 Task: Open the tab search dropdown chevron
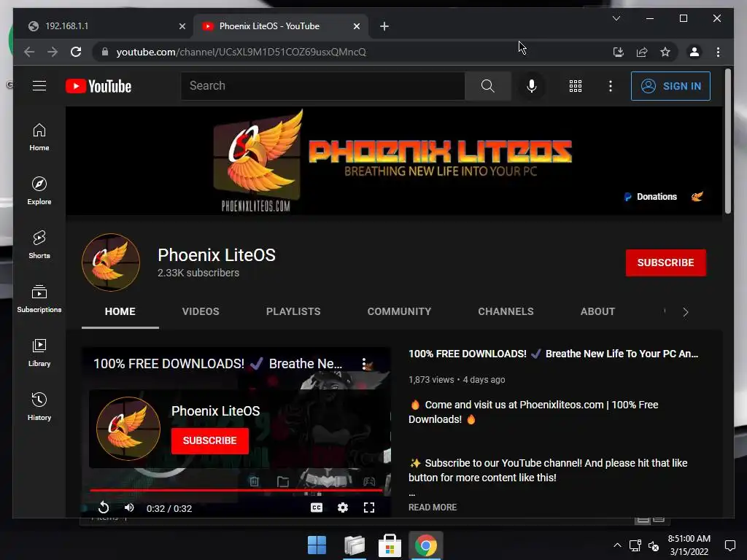pos(616,18)
